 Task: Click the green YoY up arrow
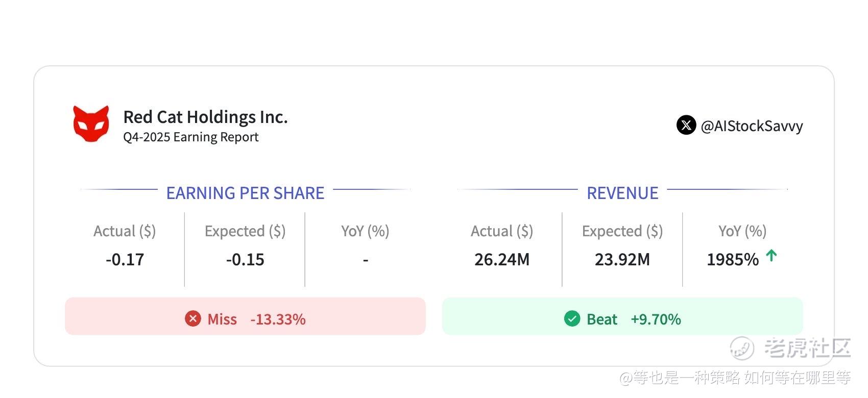(771, 256)
